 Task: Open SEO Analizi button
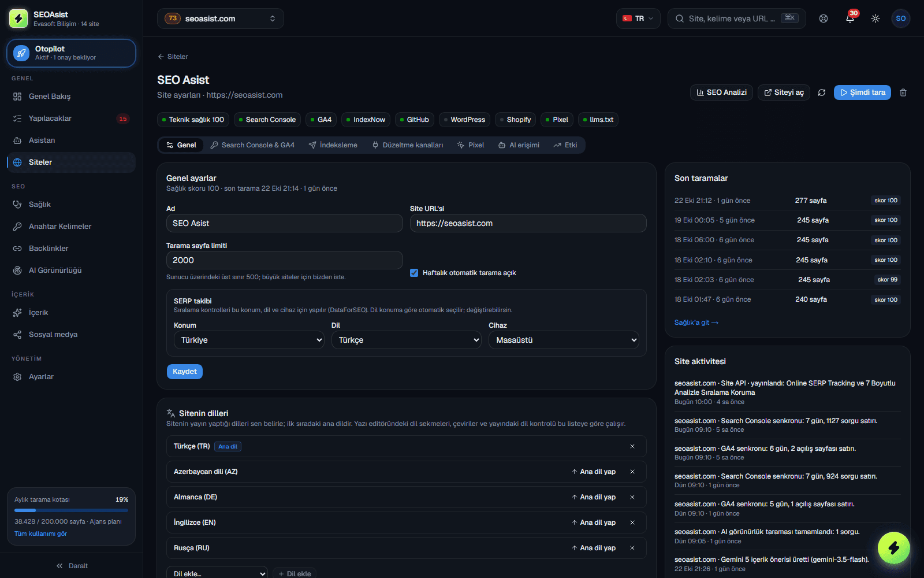(x=721, y=92)
